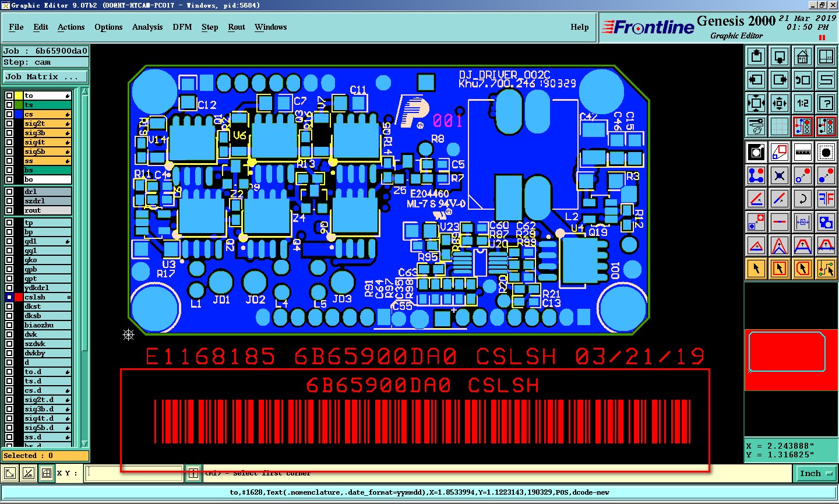Click the question mark help icon

click(826, 103)
